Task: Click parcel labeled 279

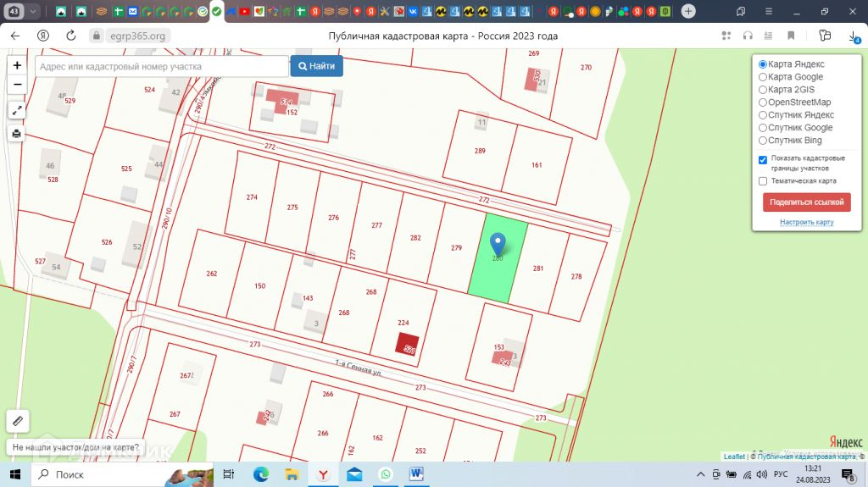Action: 456,248
